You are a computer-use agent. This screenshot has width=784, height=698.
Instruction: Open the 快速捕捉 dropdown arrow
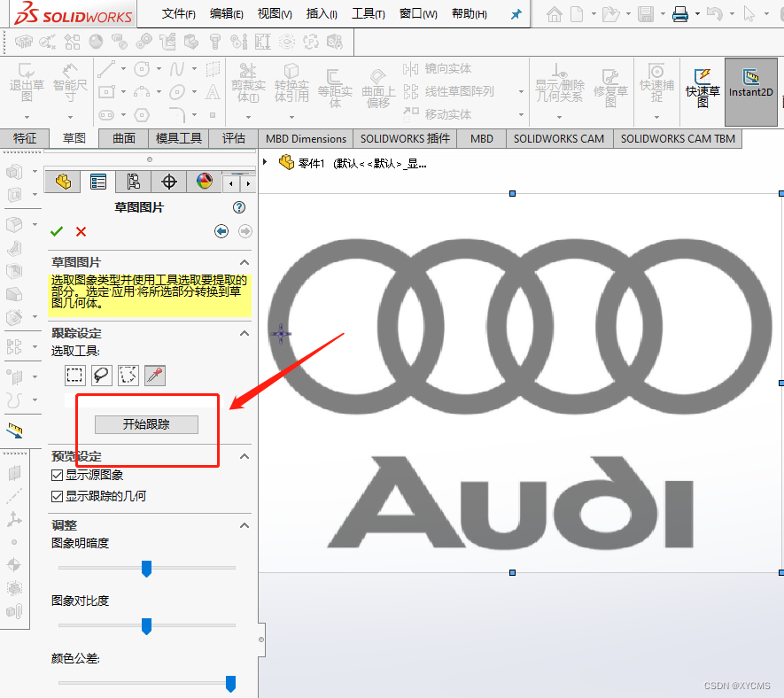pos(656,118)
